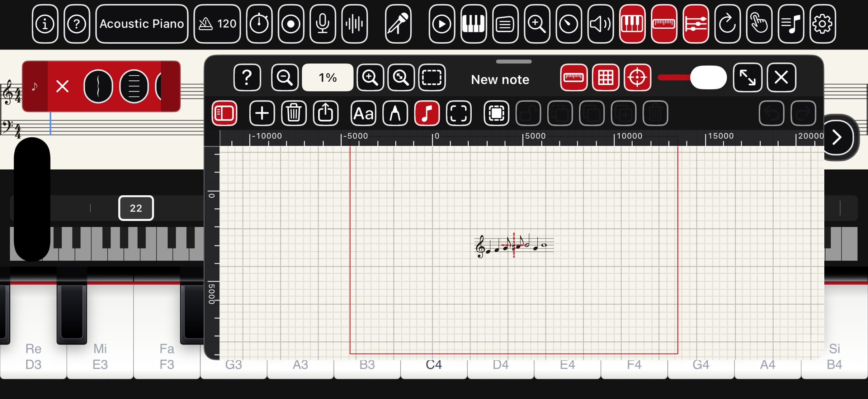Toggle the grid display button
Viewport: 868px width, 399px height.
(x=605, y=77)
